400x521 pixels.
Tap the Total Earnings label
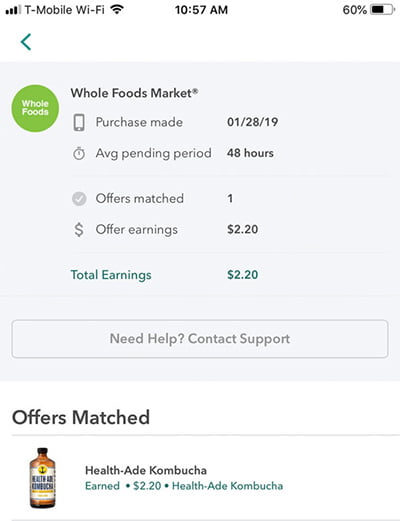click(x=111, y=275)
